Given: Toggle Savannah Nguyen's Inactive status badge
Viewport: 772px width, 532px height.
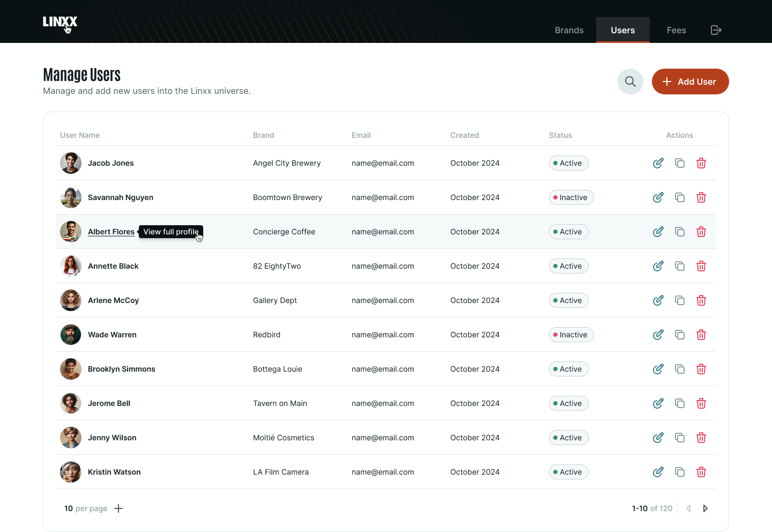Looking at the screenshot, I should 571,197.
